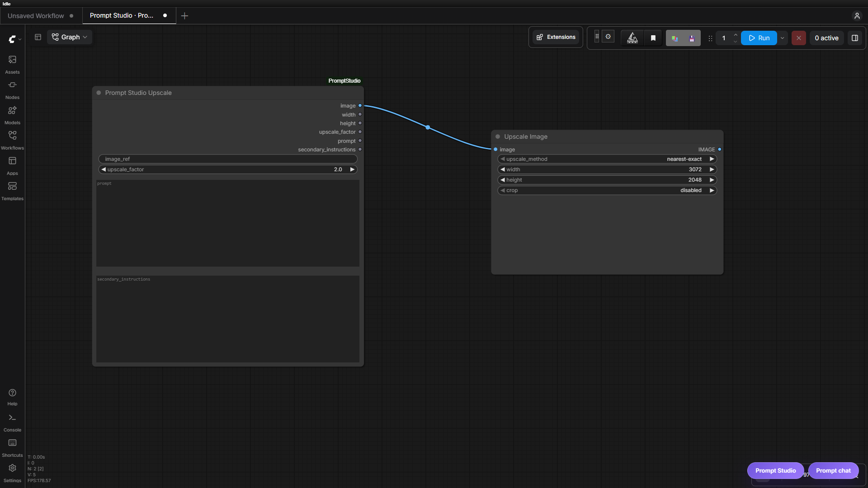The height and width of the screenshot is (488, 868).
Task: Collapse the Upscale Image node dot
Action: [x=498, y=136]
